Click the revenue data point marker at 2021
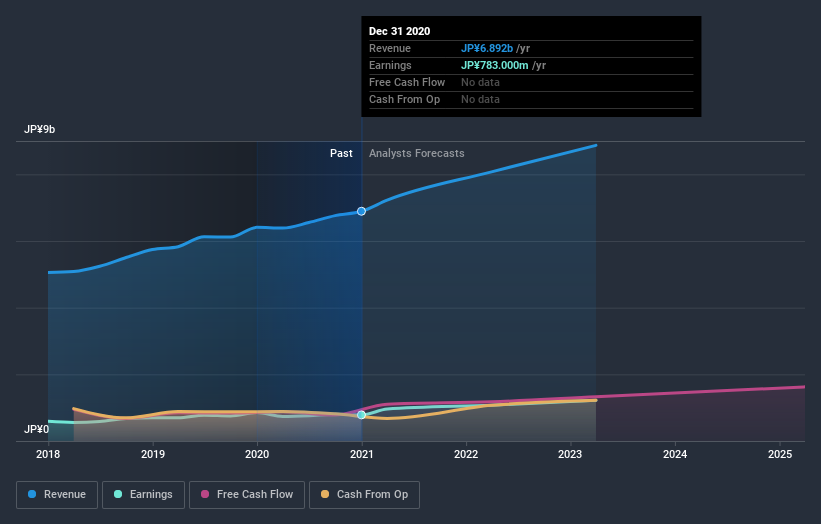821x524 pixels. coord(361,211)
